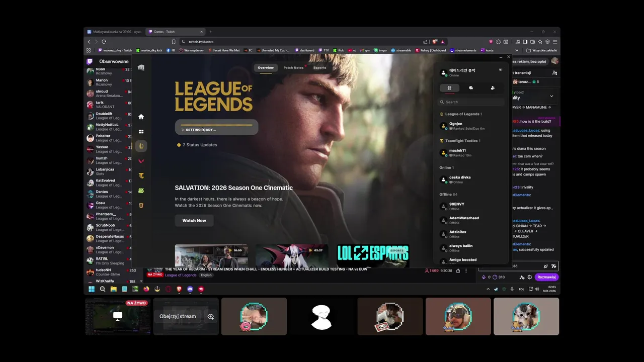Select the League of Legends game icon
644x362 pixels.
141,146
